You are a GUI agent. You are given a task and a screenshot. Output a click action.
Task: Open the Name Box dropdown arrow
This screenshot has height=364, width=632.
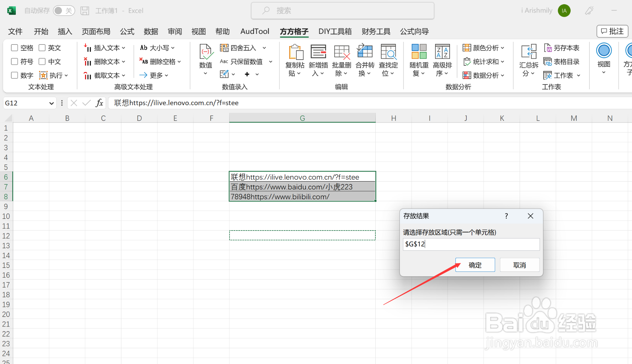[51, 103]
